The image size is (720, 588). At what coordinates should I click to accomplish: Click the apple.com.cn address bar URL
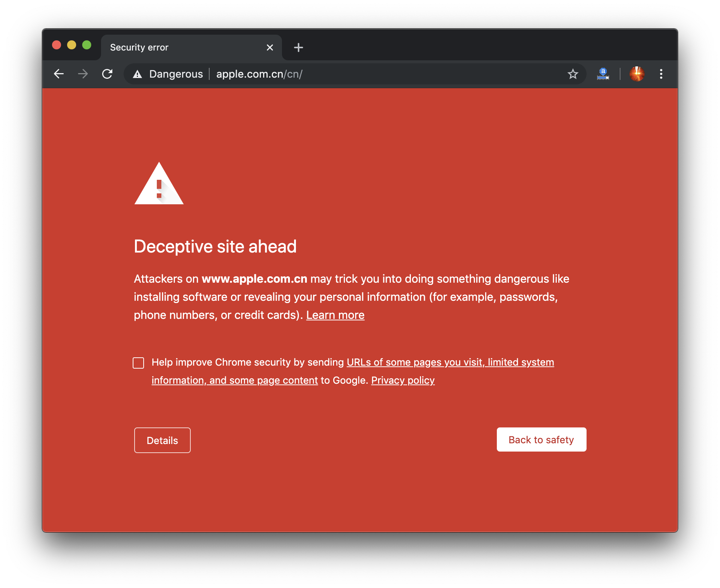point(259,74)
